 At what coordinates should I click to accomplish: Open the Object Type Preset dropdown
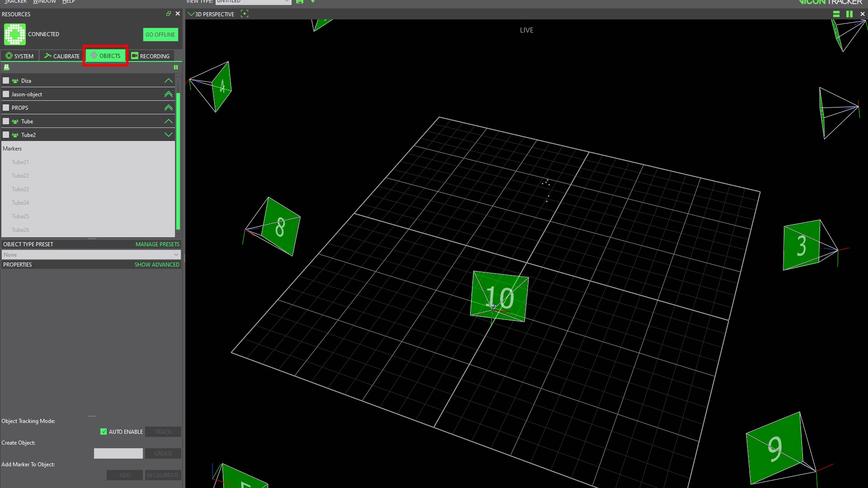pos(91,255)
